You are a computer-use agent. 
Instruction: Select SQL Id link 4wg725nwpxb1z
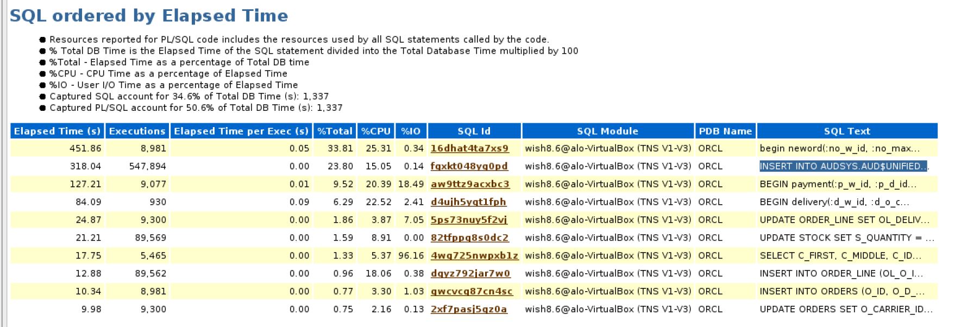click(474, 256)
